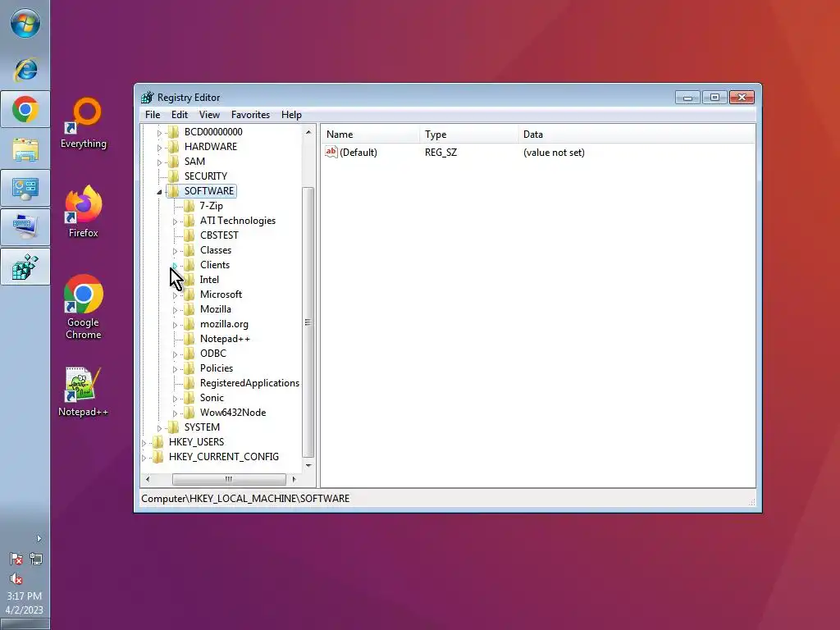Select the Microsoft key label

tap(221, 294)
